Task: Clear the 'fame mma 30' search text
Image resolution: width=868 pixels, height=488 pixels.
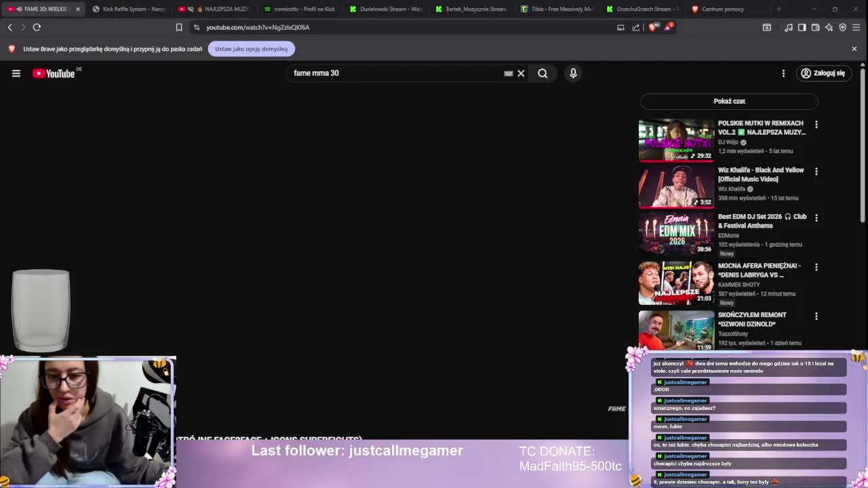Action: [x=521, y=73]
